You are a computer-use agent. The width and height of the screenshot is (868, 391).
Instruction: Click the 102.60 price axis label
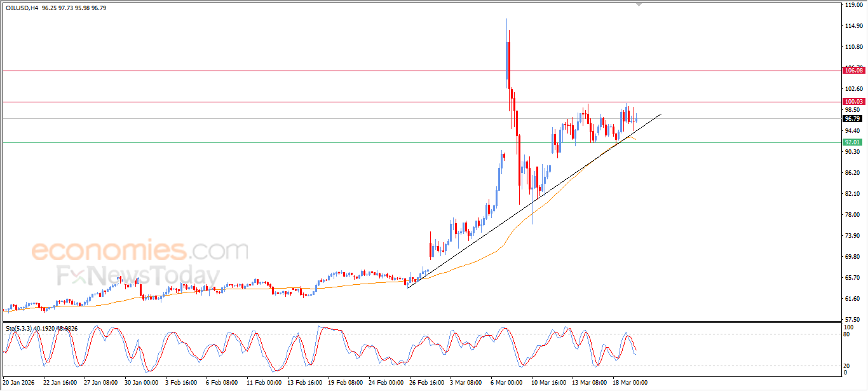pyautogui.click(x=853, y=88)
